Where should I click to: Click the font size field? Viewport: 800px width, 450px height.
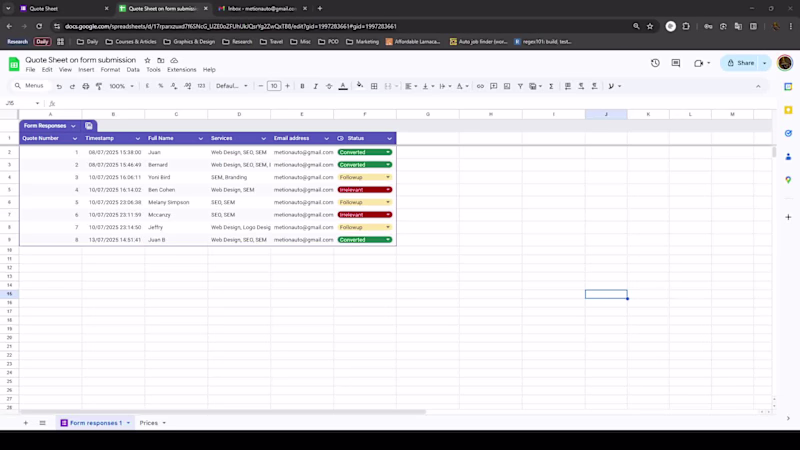point(274,86)
